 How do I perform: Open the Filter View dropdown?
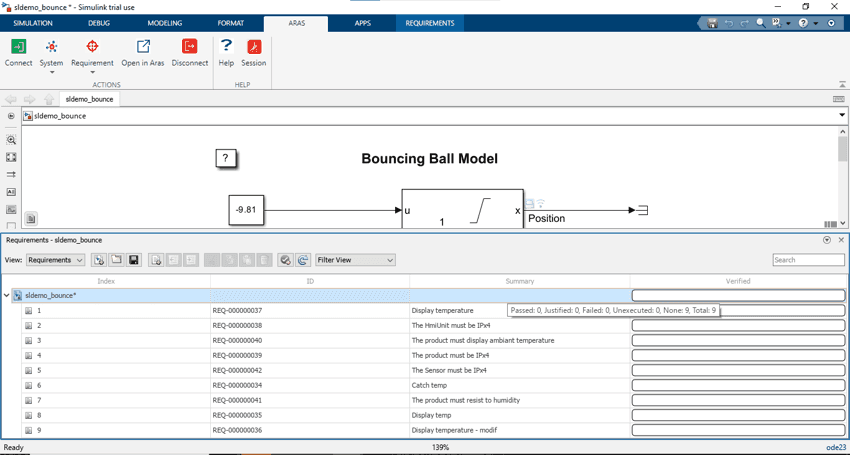pyautogui.click(x=356, y=260)
